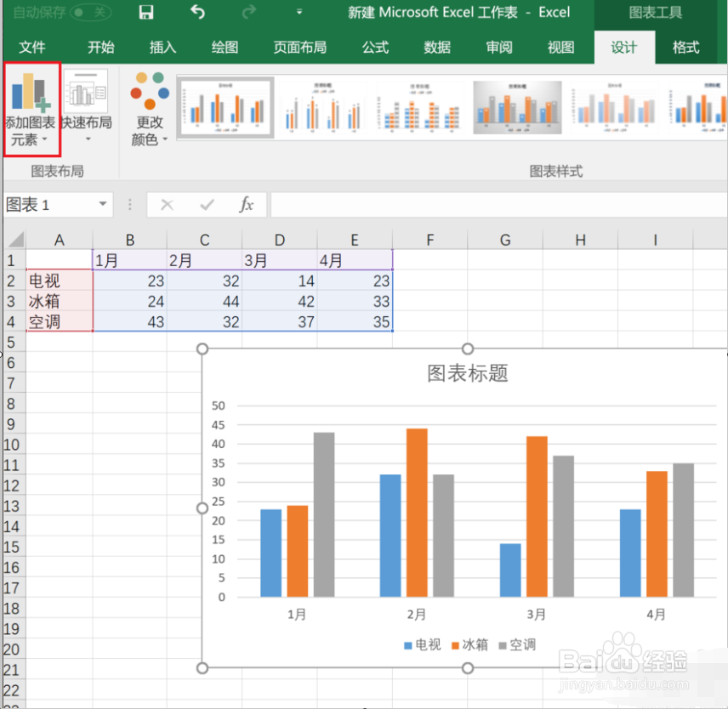728x709 pixels.
Task: Apply the gray background chart style
Action: [517, 108]
